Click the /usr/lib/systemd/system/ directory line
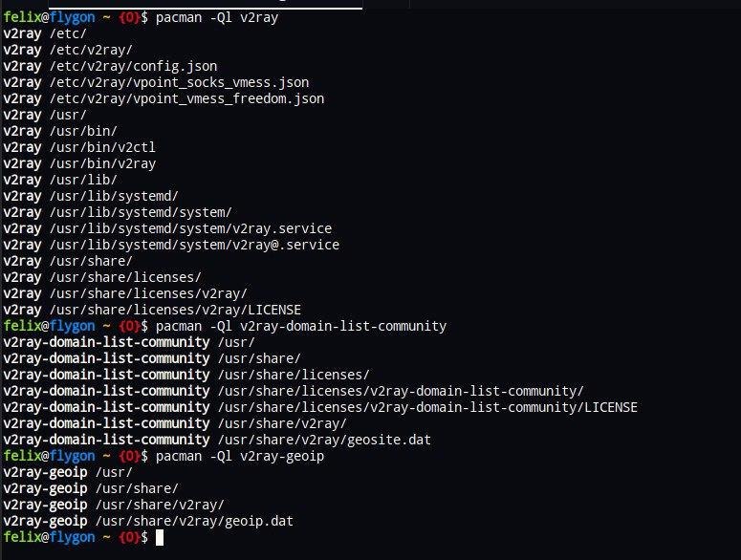The image size is (741, 560). [141, 212]
